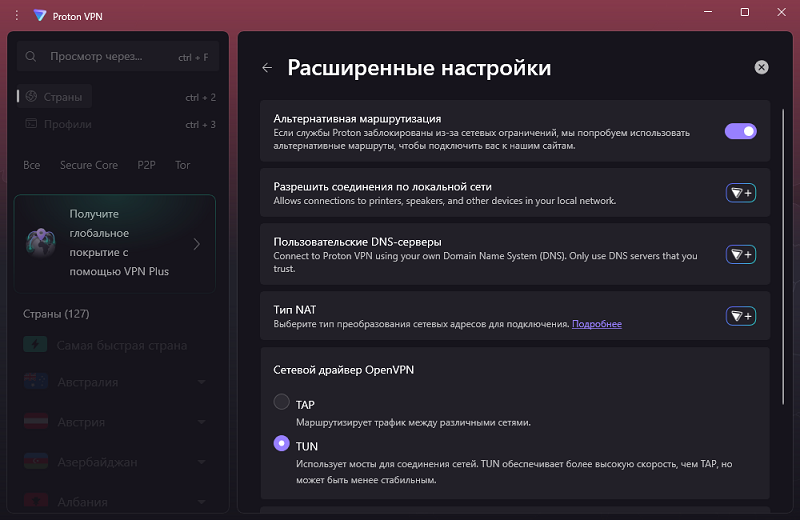
Task: Click the search magnifier icon
Action: point(32,57)
